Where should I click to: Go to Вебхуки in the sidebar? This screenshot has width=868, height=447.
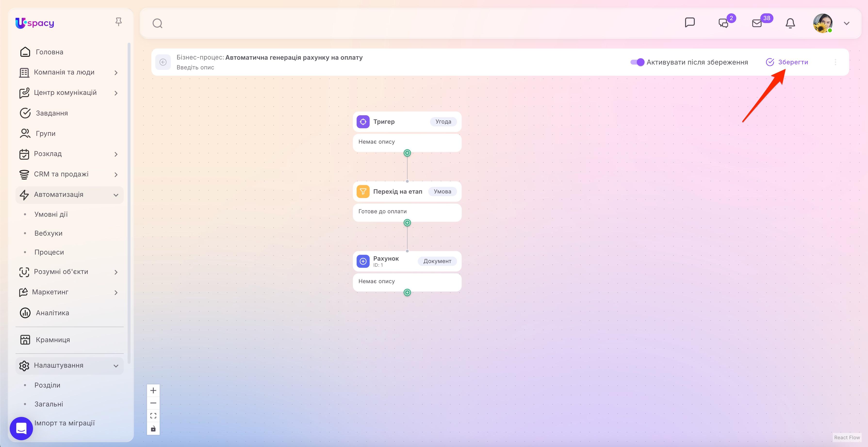pyautogui.click(x=49, y=233)
